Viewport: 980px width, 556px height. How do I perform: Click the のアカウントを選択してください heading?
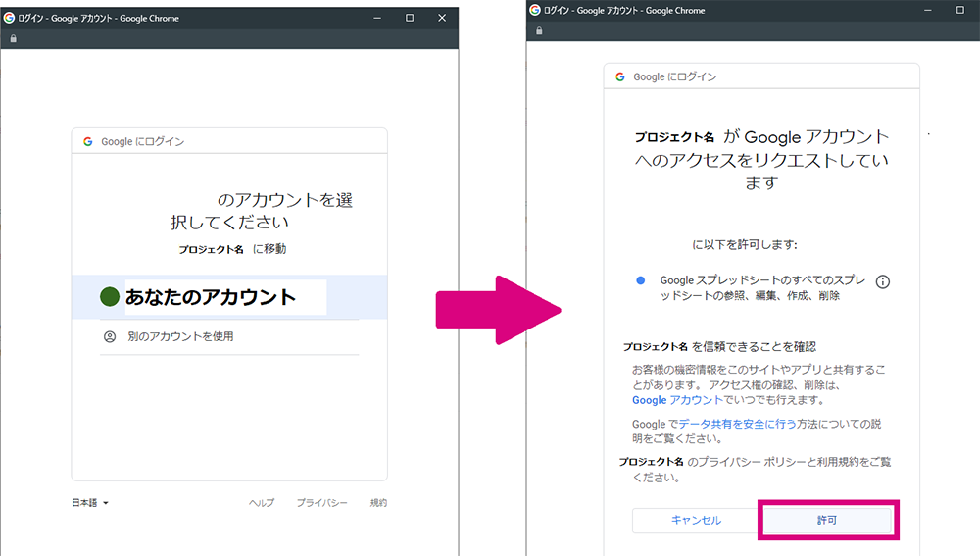(x=262, y=211)
